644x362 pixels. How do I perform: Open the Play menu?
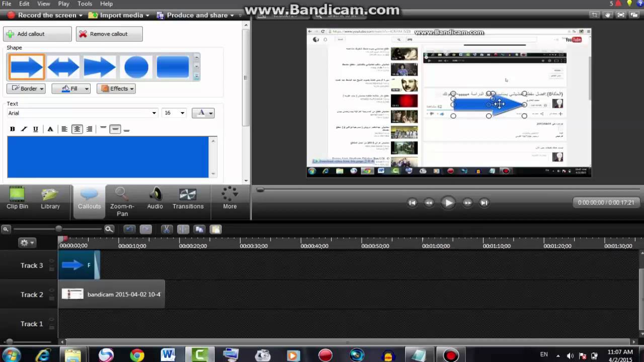(x=64, y=4)
